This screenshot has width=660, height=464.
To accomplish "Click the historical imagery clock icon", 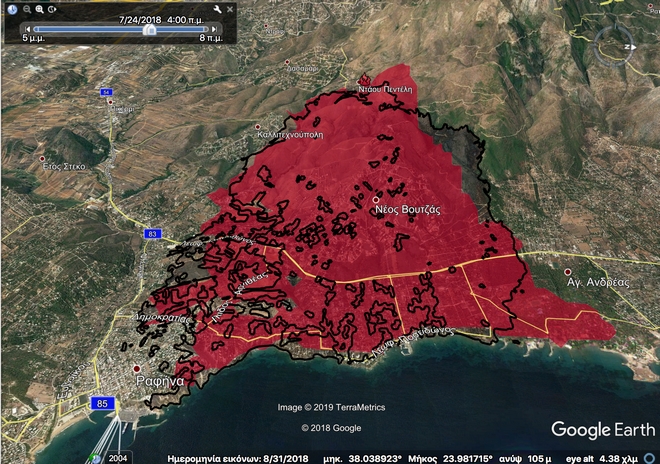I will coord(13,9).
